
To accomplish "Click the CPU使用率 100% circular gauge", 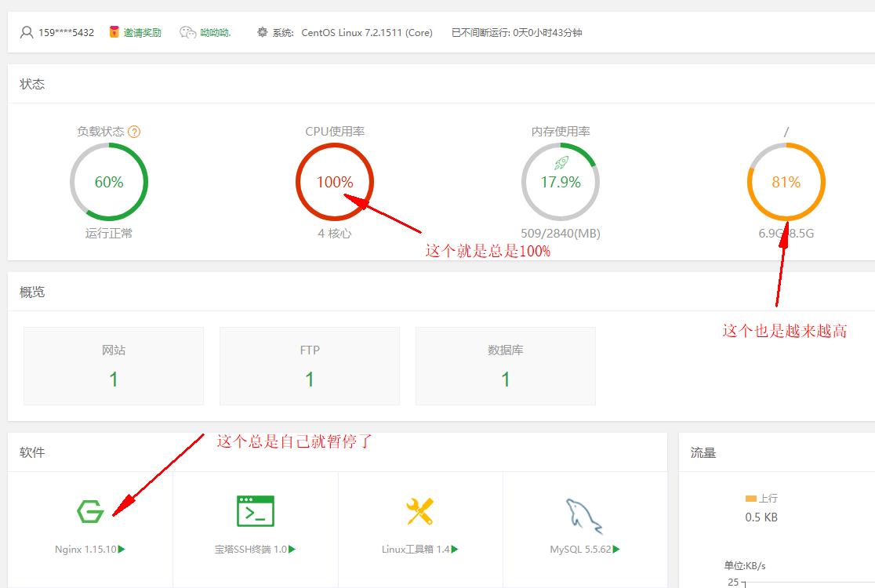I will click(x=335, y=181).
